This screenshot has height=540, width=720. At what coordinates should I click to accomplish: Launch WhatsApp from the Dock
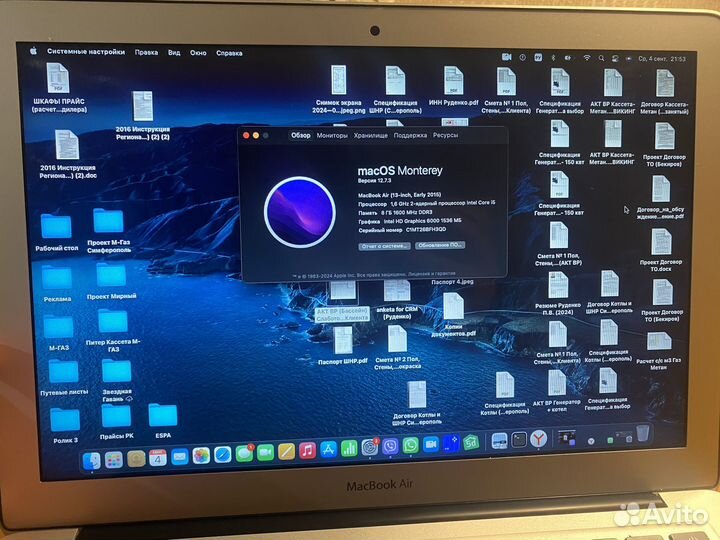411,445
